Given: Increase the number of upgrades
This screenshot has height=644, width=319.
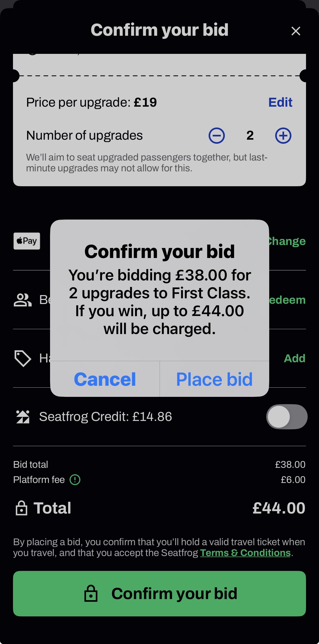Looking at the screenshot, I should pos(283,136).
